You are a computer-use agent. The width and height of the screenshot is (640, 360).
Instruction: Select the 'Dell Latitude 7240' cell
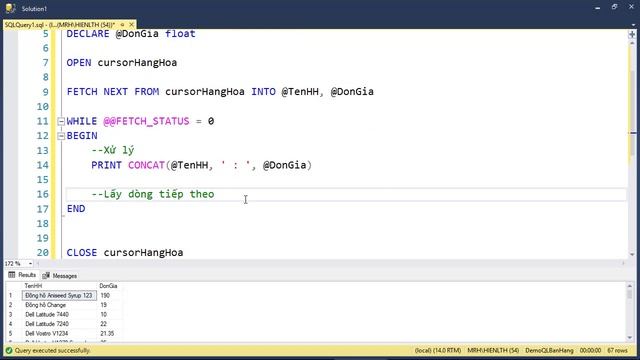point(59,324)
